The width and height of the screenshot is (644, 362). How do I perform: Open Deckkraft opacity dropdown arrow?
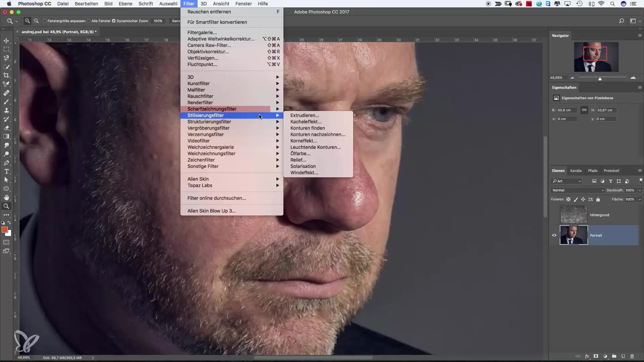[640, 190]
